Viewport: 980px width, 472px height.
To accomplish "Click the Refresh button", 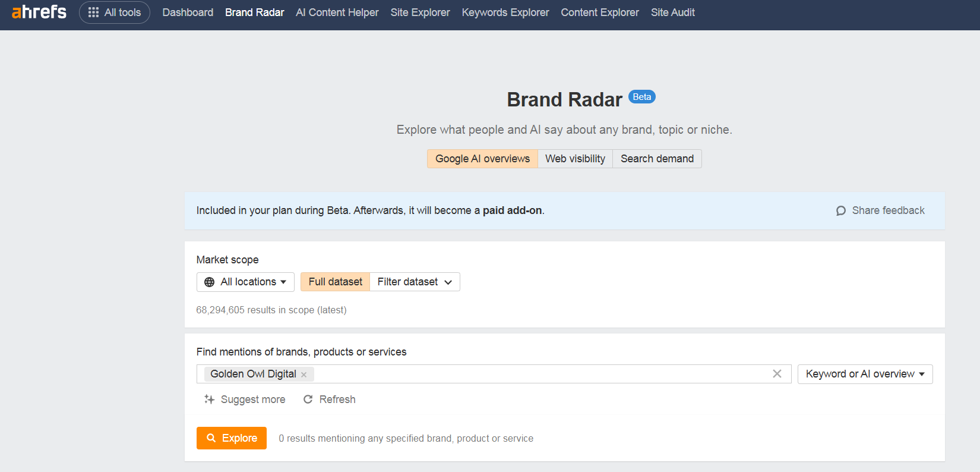I will coord(329,399).
